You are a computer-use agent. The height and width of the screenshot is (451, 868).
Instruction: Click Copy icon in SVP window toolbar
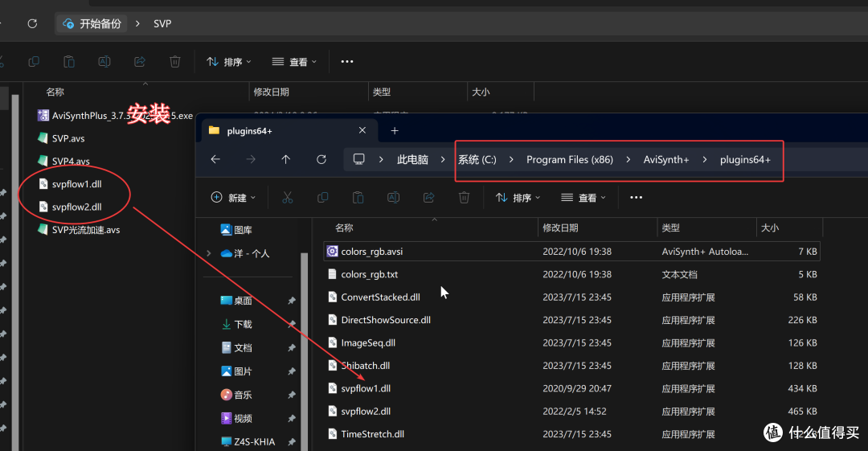[34, 61]
